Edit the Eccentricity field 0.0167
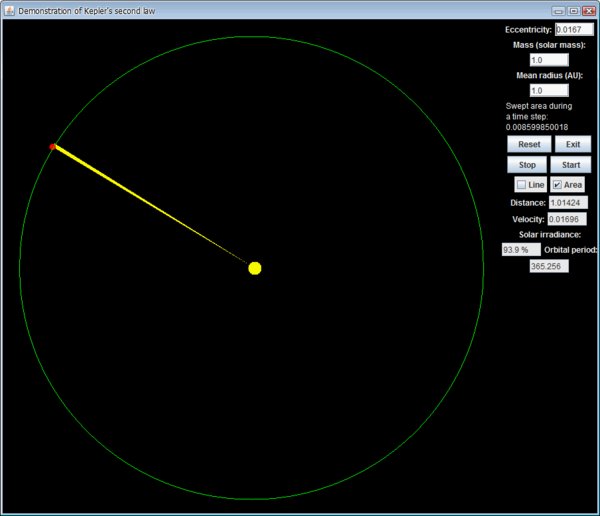This screenshot has width=600, height=516. pyautogui.click(x=574, y=29)
